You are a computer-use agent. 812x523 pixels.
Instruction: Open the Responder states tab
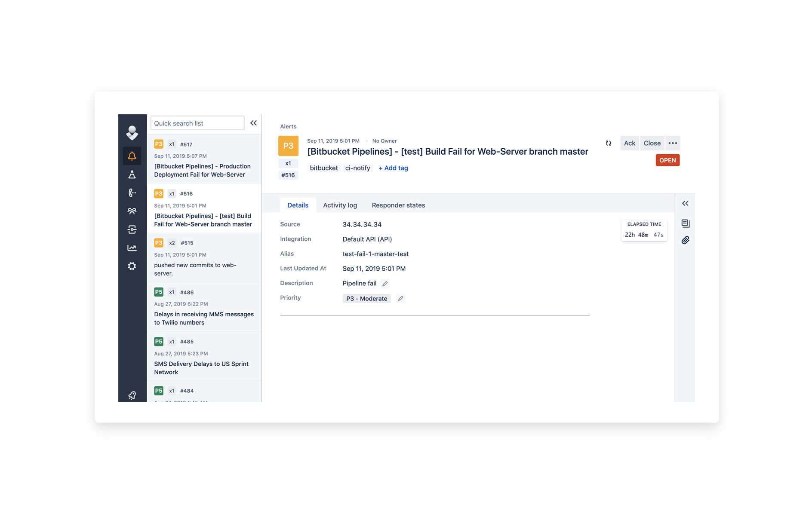[x=398, y=205]
